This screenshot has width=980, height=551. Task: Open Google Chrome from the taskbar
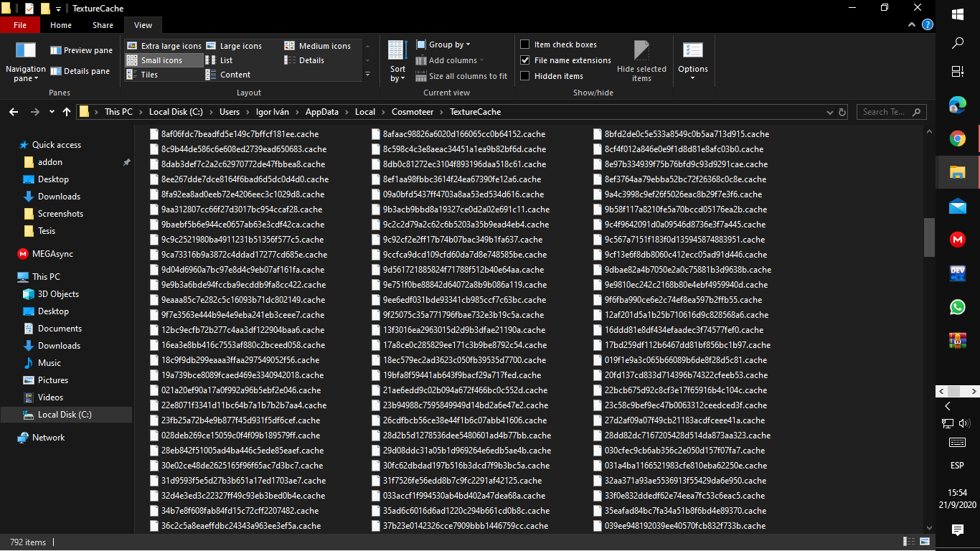pos(957,138)
